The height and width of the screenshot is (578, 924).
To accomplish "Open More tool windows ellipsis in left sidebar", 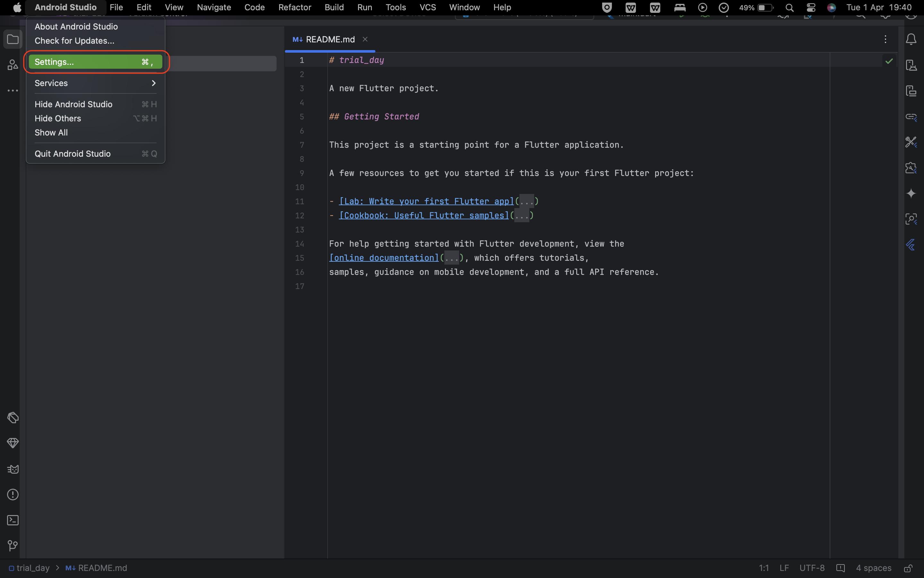I will (x=13, y=91).
